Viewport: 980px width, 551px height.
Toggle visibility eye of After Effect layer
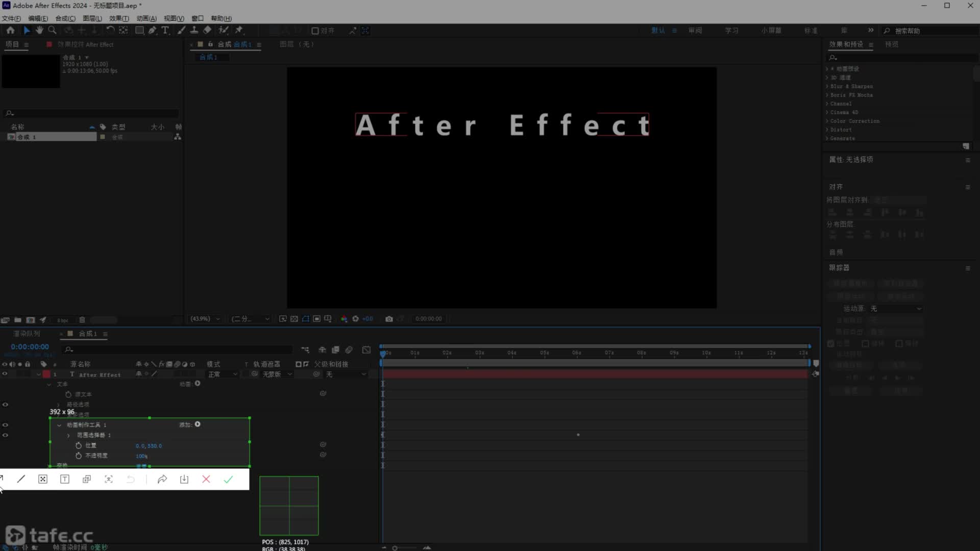[5, 374]
